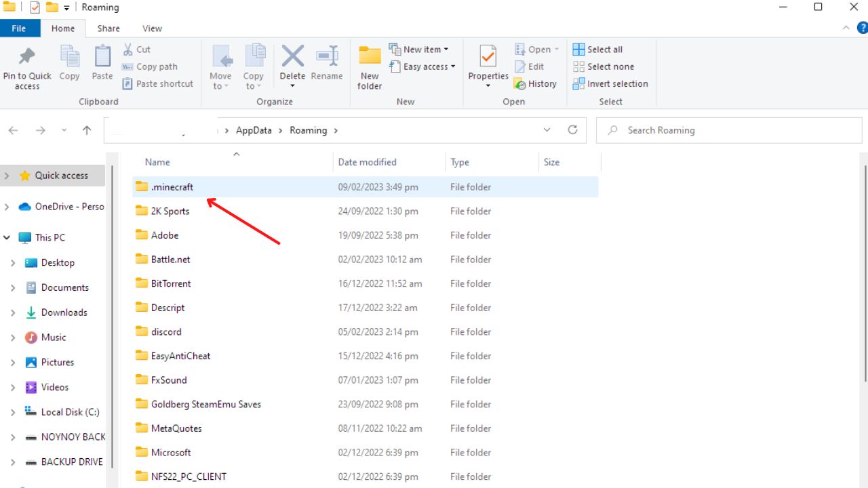Open Properties for the selected item
The width and height of the screenshot is (868, 488).
[488, 66]
